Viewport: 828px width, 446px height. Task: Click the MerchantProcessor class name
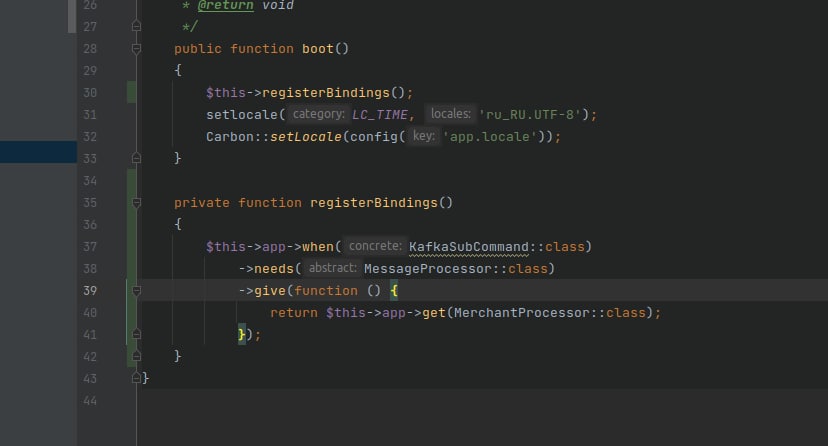522,313
